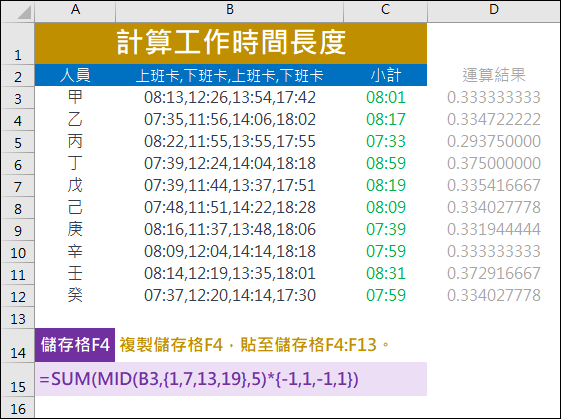
Task: Click cell 07:39,12:24,14:04,18:18
Action: pos(229,164)
